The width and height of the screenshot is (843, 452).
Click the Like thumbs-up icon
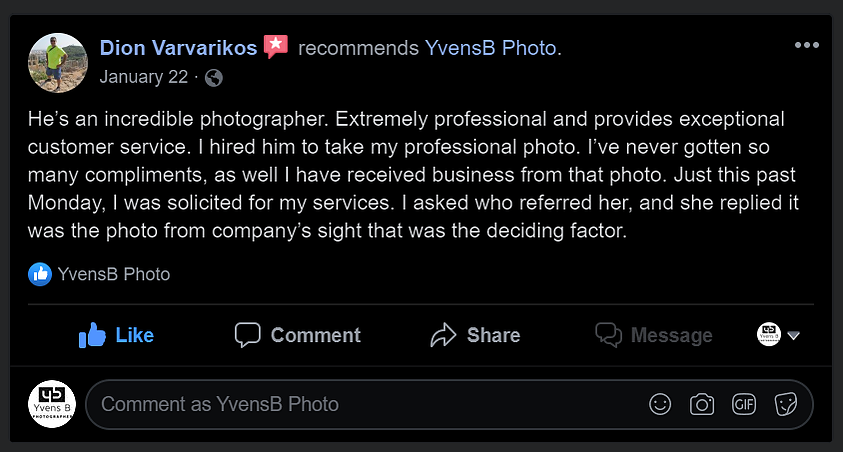(92, 335)
